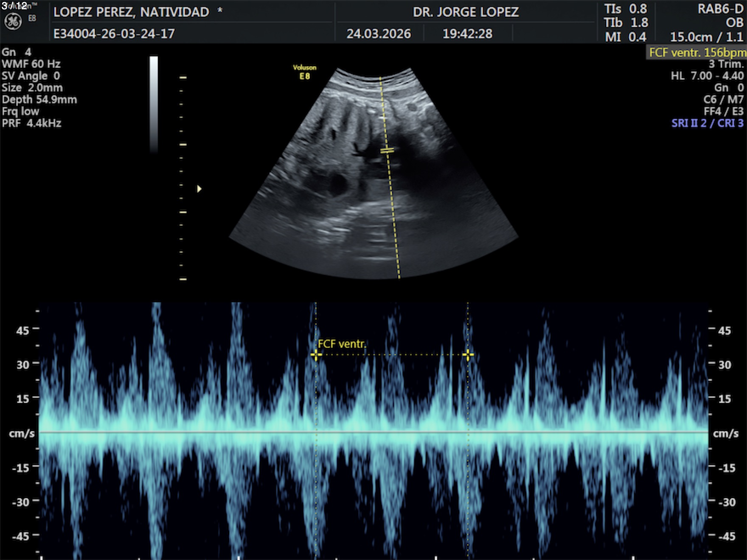Click the 3 Trim. preset label

click(726, 64)
